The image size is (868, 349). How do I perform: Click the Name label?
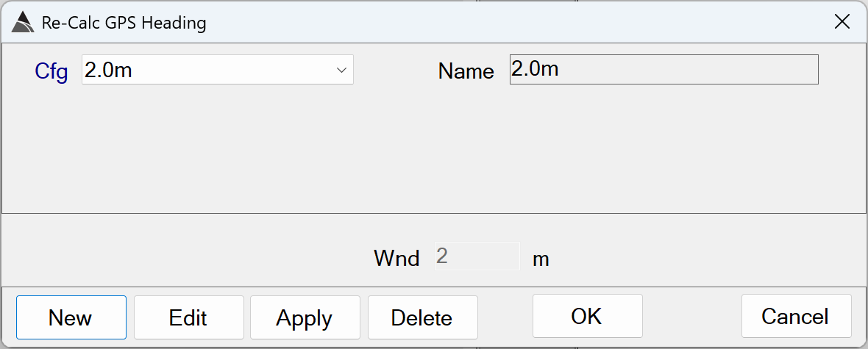click(x=466, y=71)
